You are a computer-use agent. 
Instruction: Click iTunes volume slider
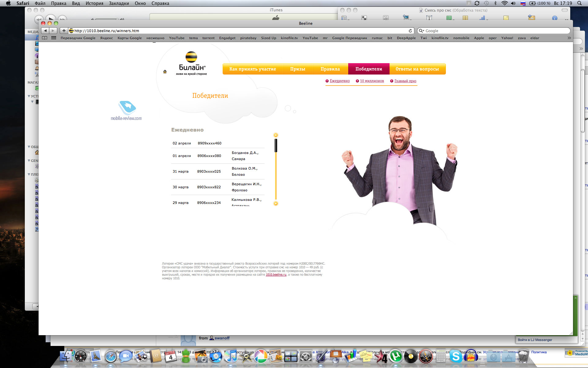click(107, 19)
